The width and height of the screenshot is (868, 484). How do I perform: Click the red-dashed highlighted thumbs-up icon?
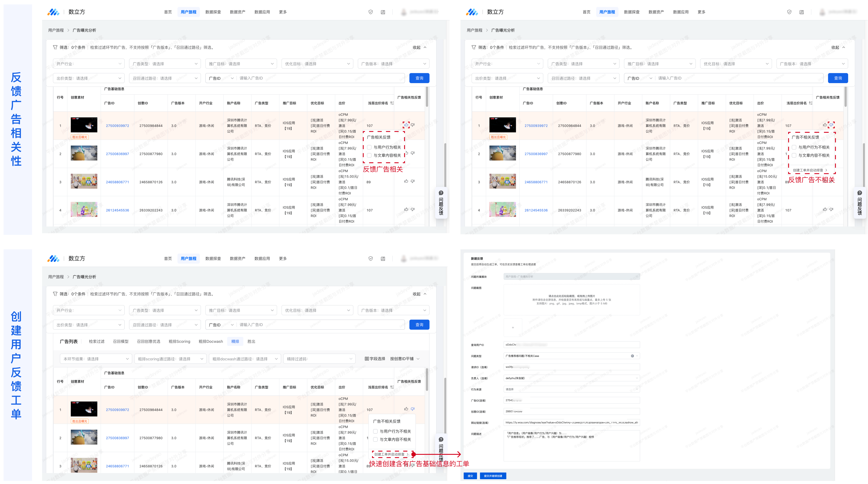point(406,125)
